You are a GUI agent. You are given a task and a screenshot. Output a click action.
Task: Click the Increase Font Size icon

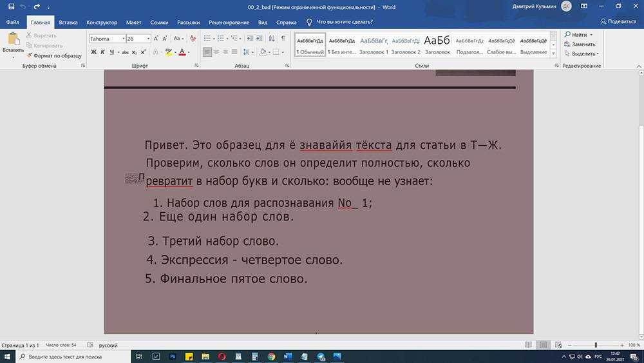pos(156,39)
